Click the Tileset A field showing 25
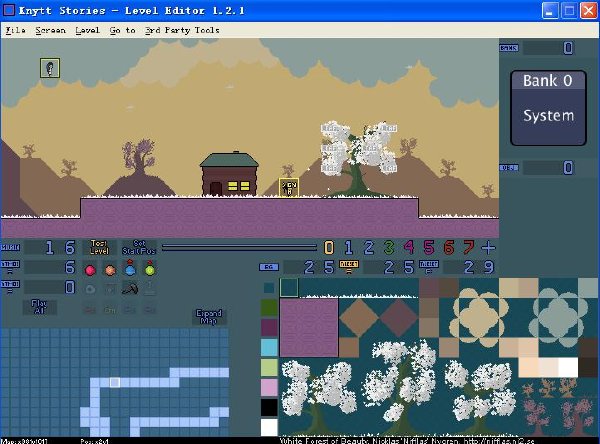Viewport: 600px width, 444px height. point(389,267)
